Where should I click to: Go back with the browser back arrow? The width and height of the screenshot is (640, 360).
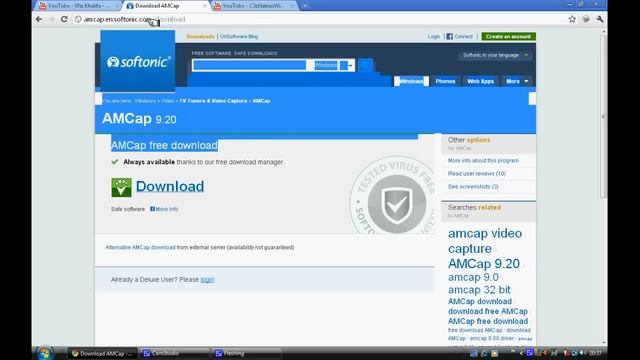click(x=39, y=19)
